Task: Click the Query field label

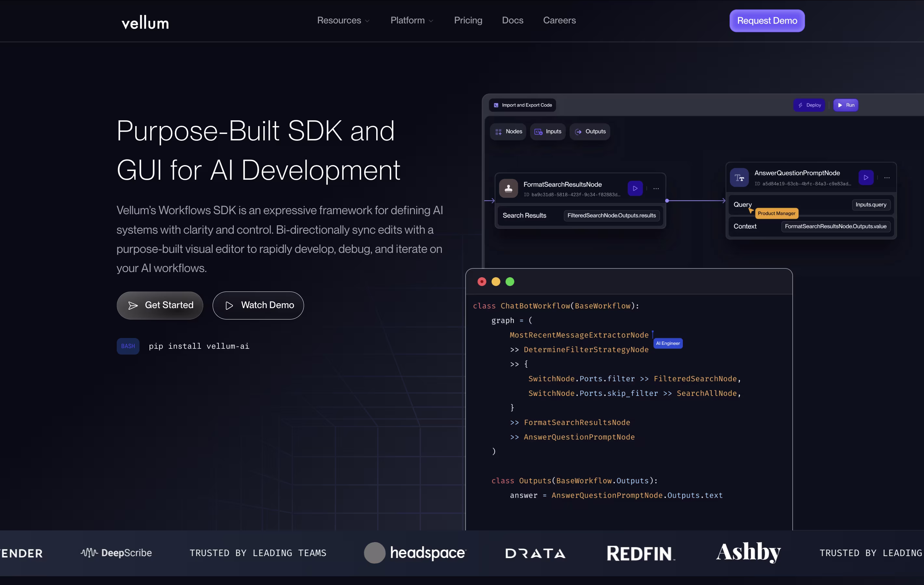Action: pyautogui.click(x=742, y=205)
